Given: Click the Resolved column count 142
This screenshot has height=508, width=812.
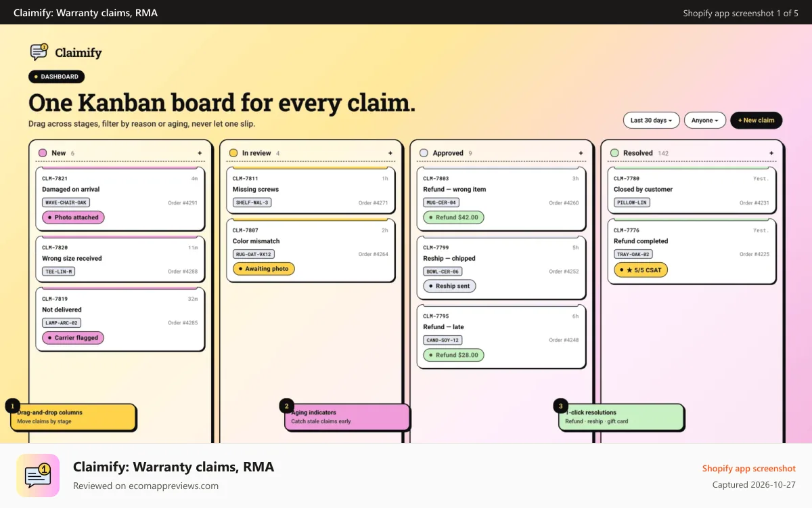Looking at the screenshot, I should click(663, 154).
